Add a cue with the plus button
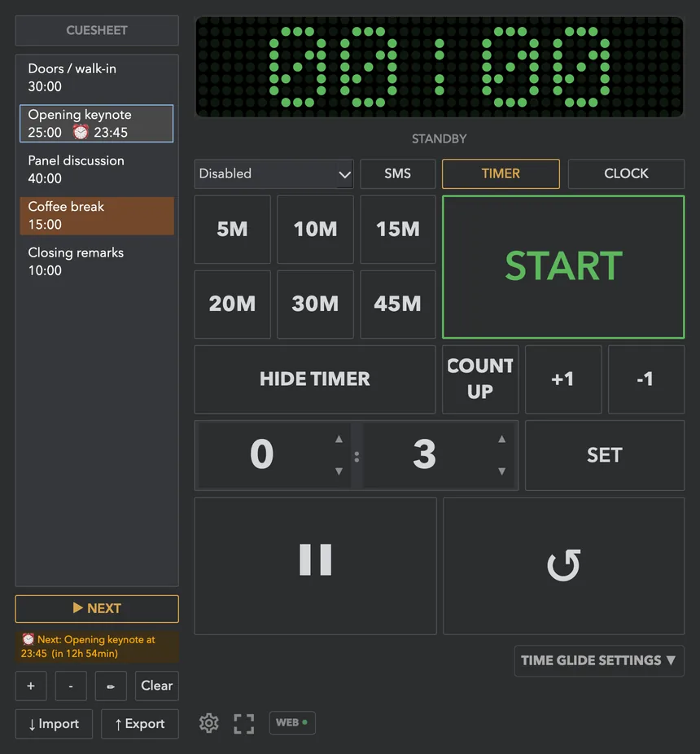The width and height of the screenshot is (700, 754). (x=31, y=686)
